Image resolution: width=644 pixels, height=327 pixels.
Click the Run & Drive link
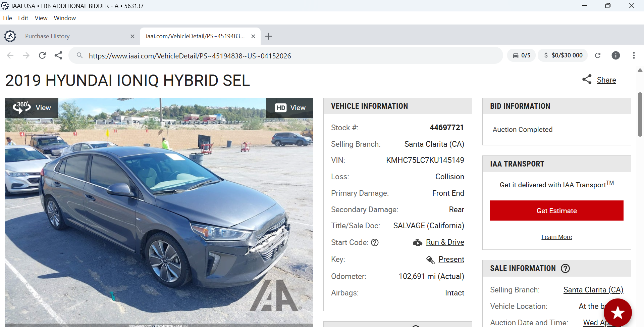[x=445, y=242]
